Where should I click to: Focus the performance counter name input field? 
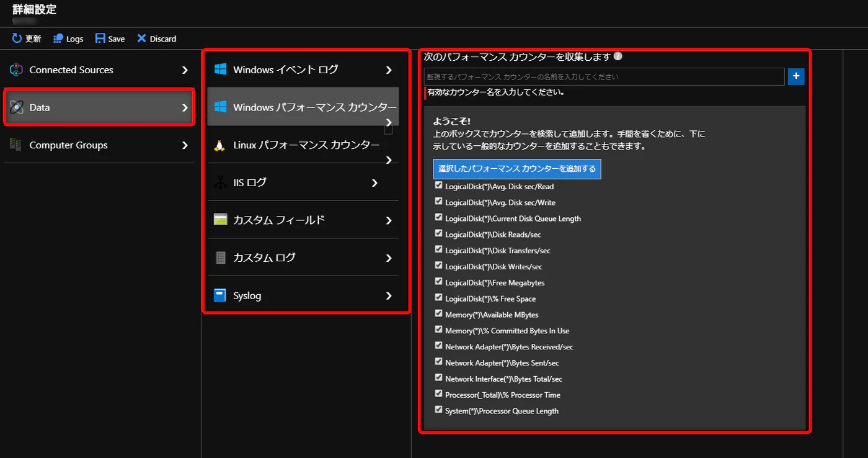coord(604,77)
